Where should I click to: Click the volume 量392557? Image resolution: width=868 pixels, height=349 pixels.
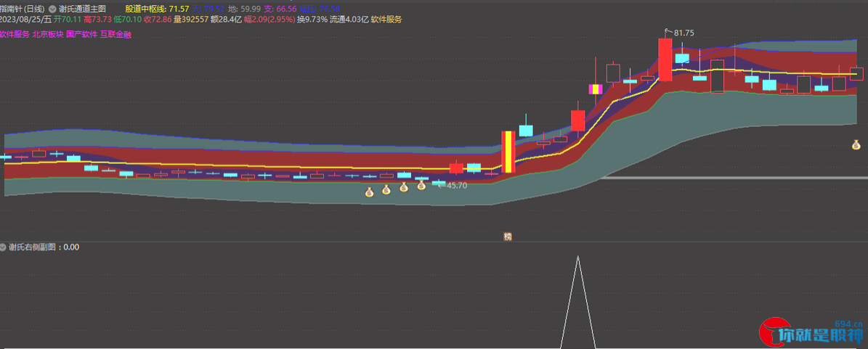pos(191,20)
